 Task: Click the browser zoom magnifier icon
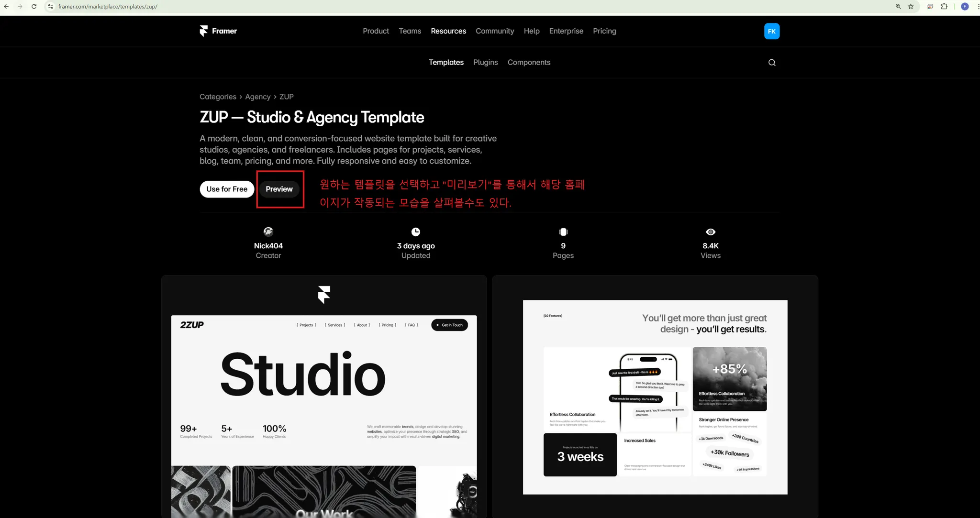898,7
